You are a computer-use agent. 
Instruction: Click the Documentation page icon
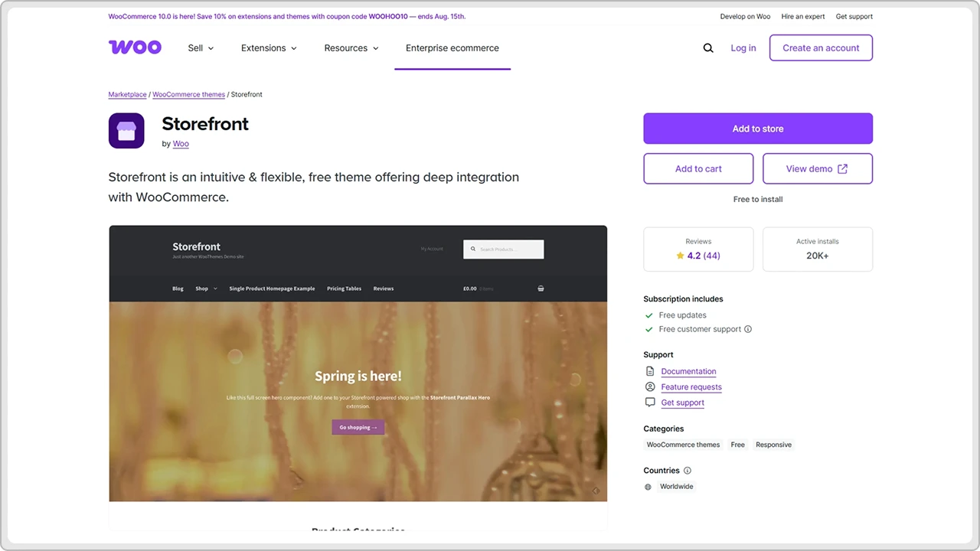pos(650,371)
